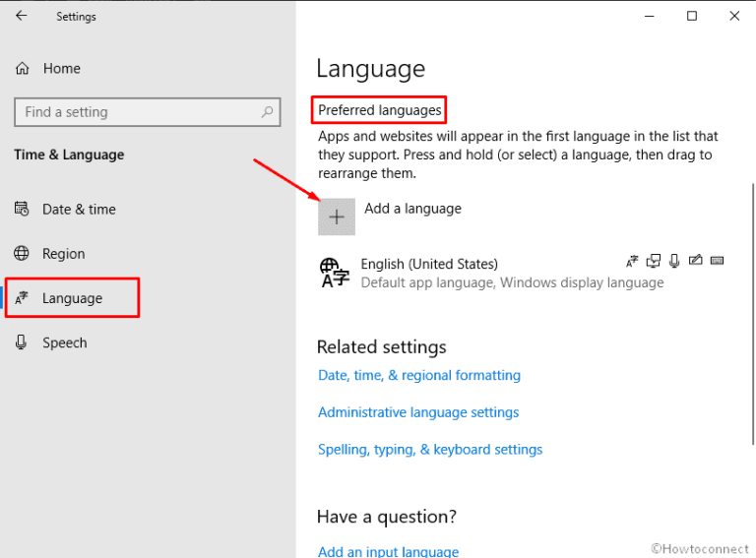The image size is (756, 558).
Task: Open Administrative language settings link
Action: (418, 412)
